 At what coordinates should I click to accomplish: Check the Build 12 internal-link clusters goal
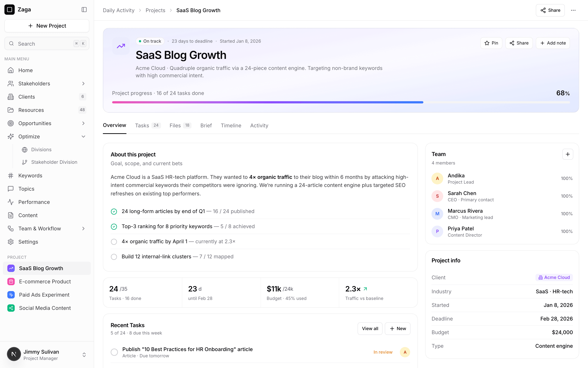114,257
